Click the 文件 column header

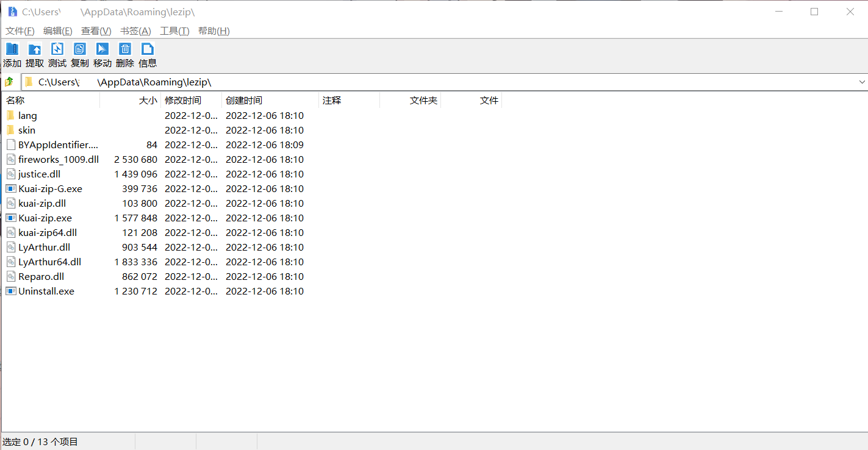(x=471, y=101)
